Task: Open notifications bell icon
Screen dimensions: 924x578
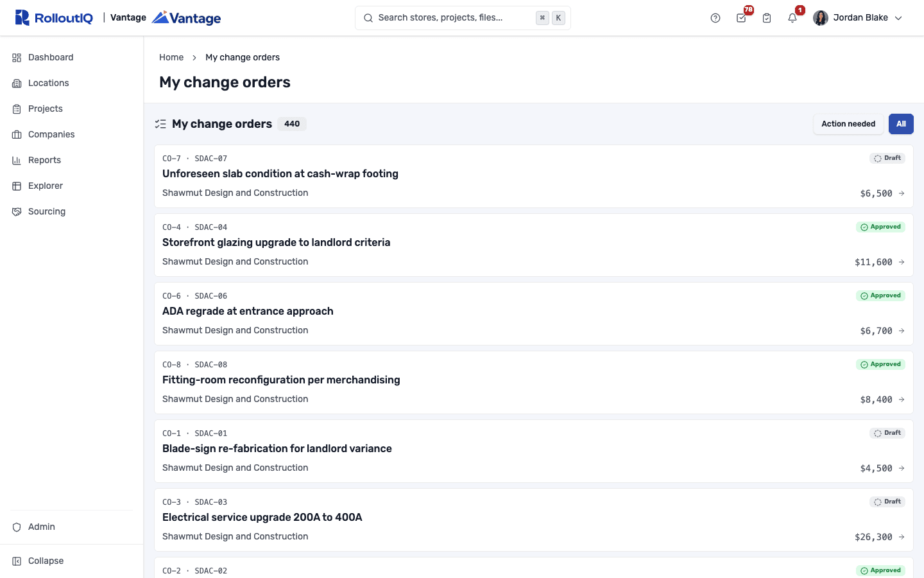Action: pos(792,18)
